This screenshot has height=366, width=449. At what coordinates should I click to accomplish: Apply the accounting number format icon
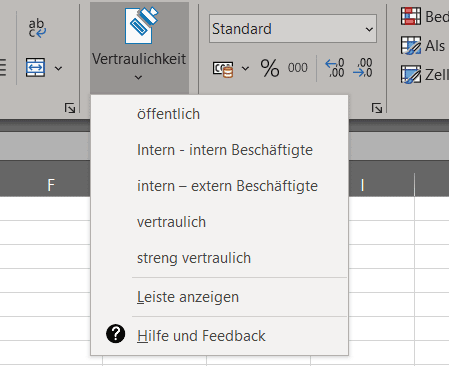(x=223, y=69)
